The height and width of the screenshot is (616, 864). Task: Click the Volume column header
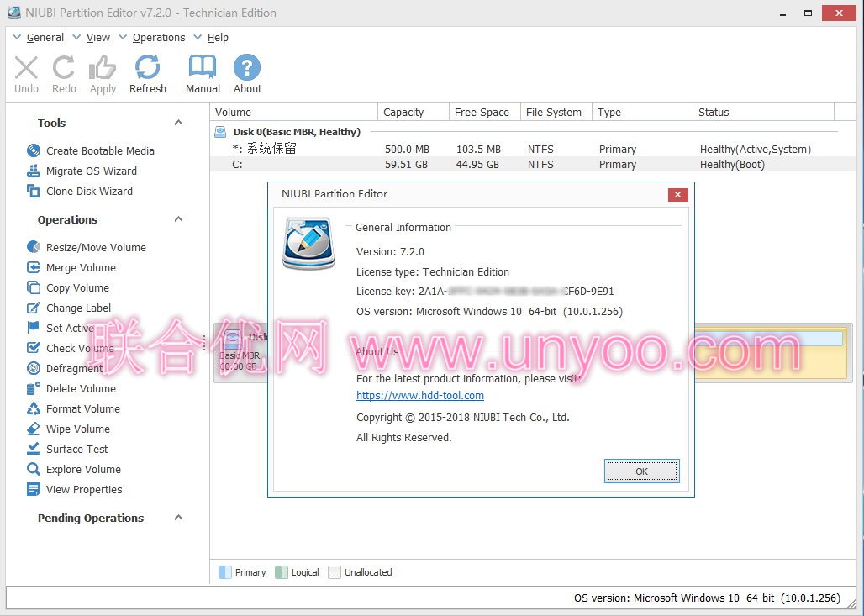(294, 112)
